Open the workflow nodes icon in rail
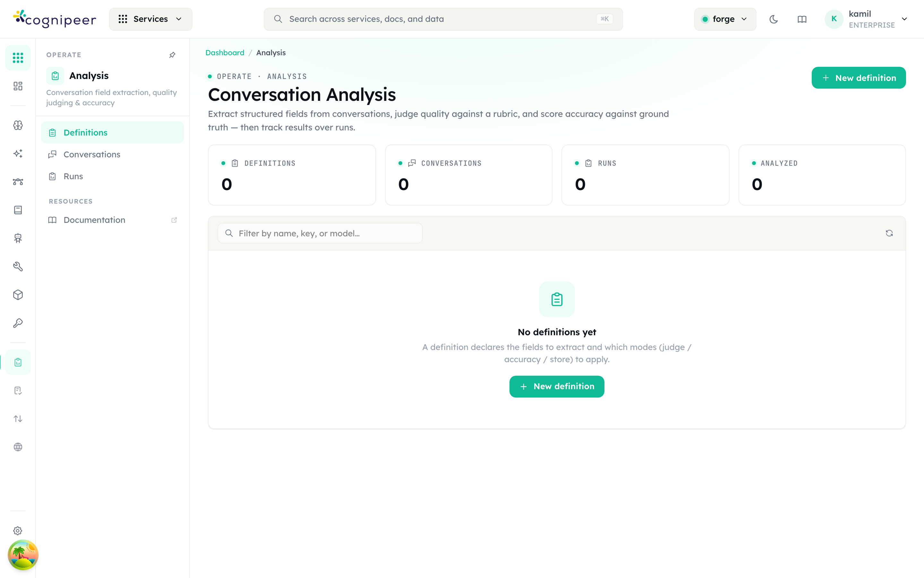 click(x=18, y=181)
